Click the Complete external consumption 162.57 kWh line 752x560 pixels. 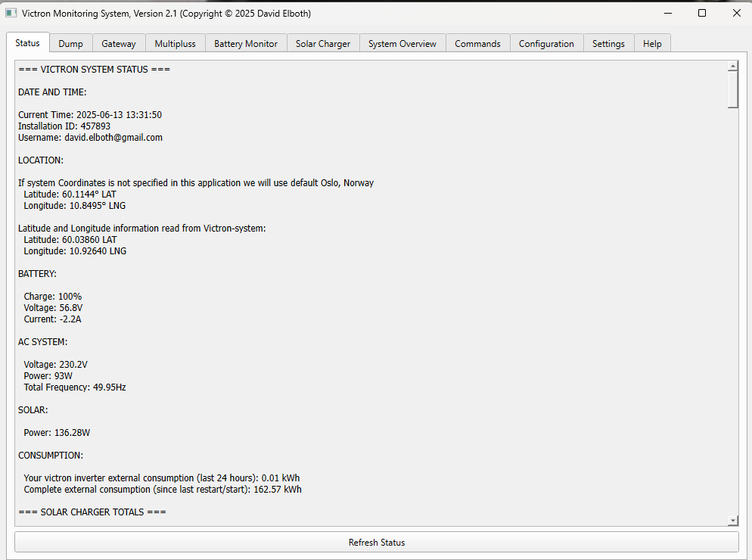pyautogui.click(x=163, y=490)
